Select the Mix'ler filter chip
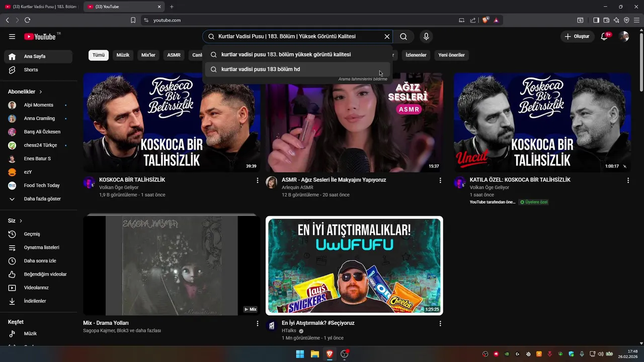Image resolution: width=644 pixels, height=362 pixels. (x=148, y=55)
